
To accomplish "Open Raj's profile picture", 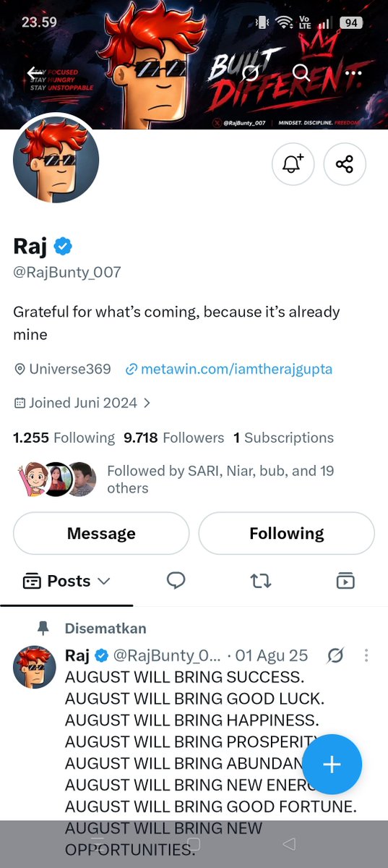I will [56, 159].
